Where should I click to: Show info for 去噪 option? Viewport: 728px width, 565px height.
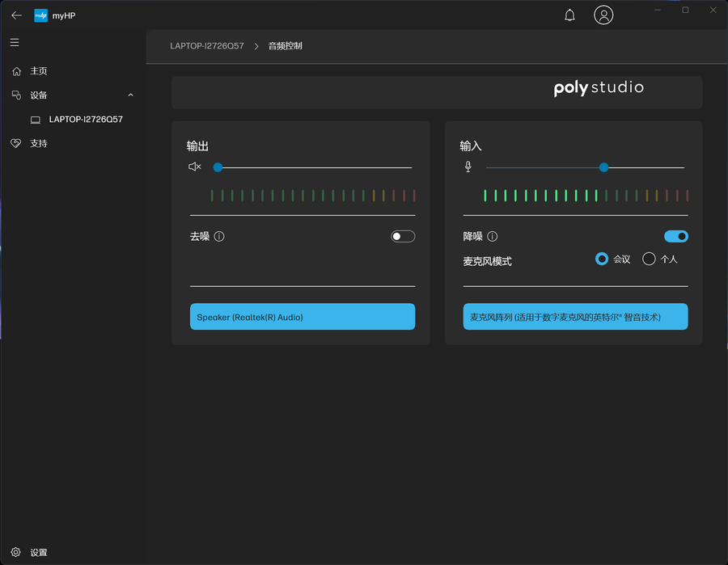(219, 237)
